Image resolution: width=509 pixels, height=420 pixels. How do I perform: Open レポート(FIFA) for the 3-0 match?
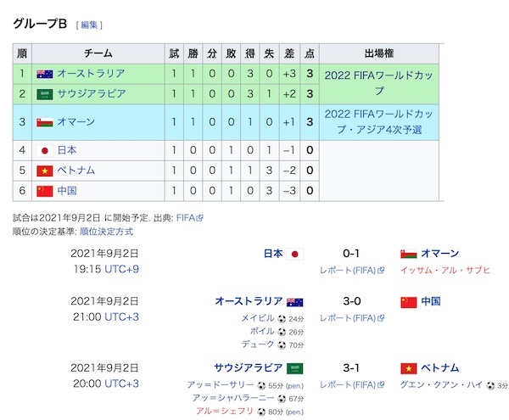[349, 318]
